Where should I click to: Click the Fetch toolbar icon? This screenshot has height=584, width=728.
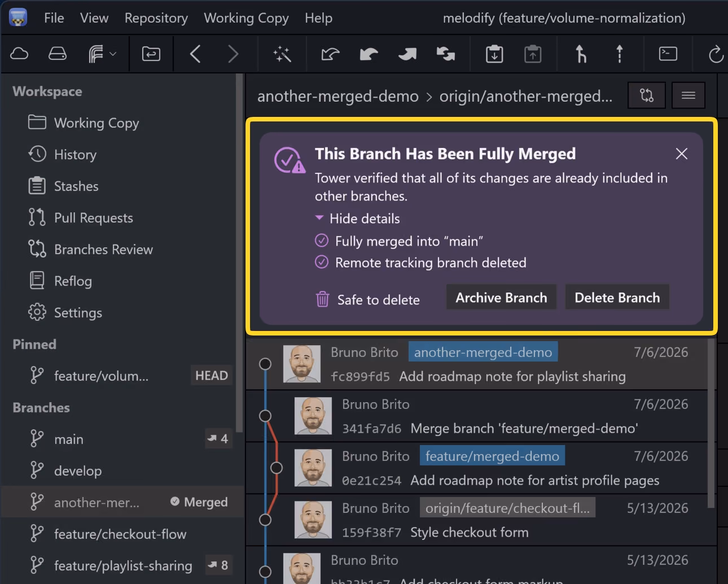pyautogui.click(x=331, y=54)
